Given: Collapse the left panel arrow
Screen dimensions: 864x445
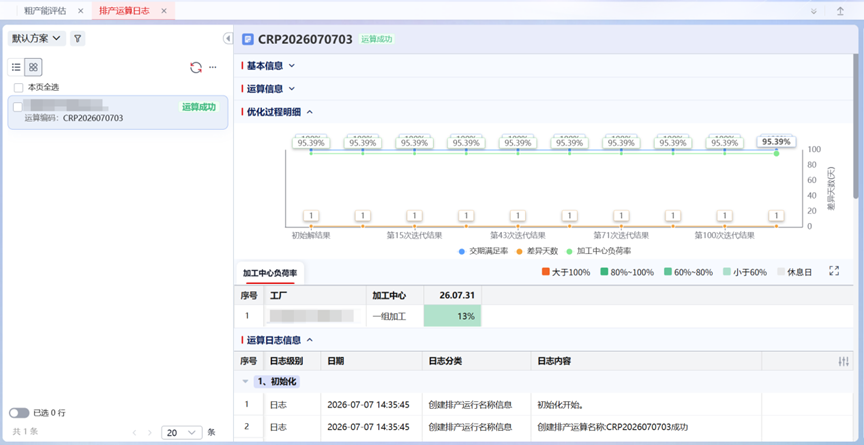Looking at the screenshot, I should coord(228,38).
